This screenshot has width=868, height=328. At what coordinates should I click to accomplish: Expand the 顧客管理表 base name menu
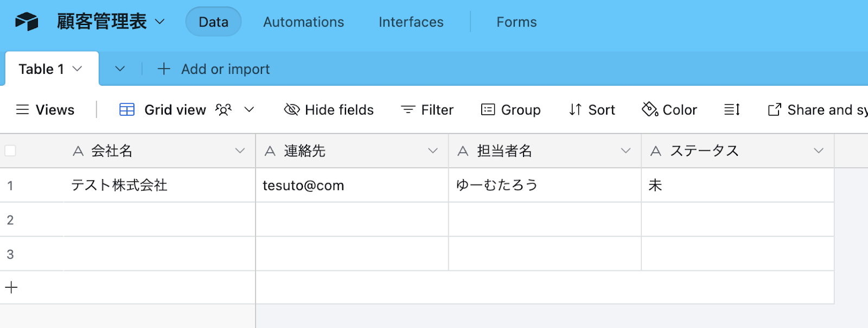[159, 22]
